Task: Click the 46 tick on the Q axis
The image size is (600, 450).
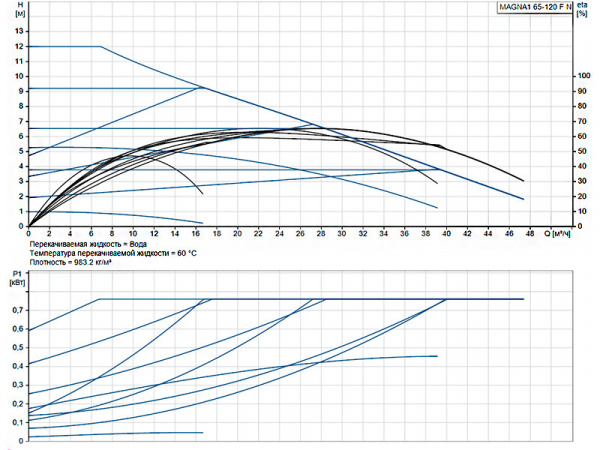Action: (509, 234)
